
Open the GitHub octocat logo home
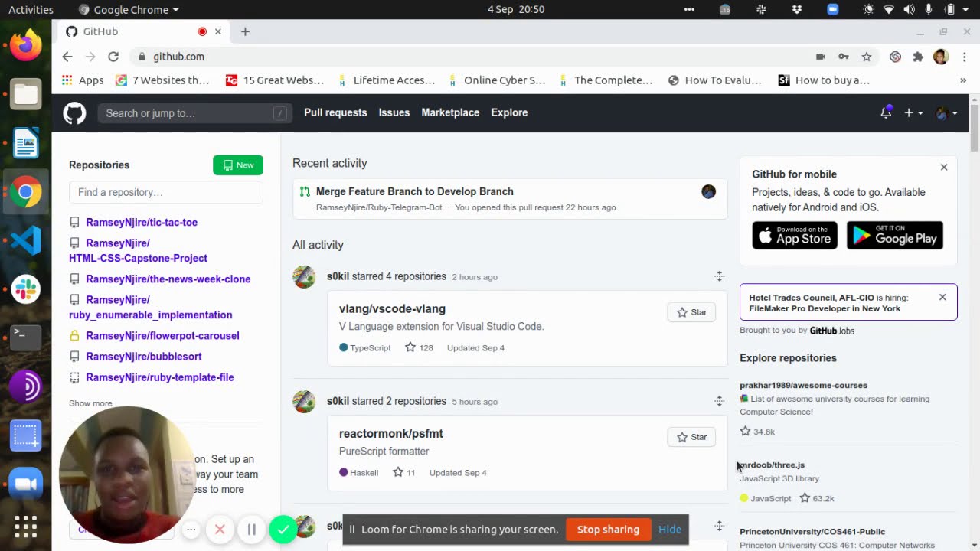(x=74, y=113)
